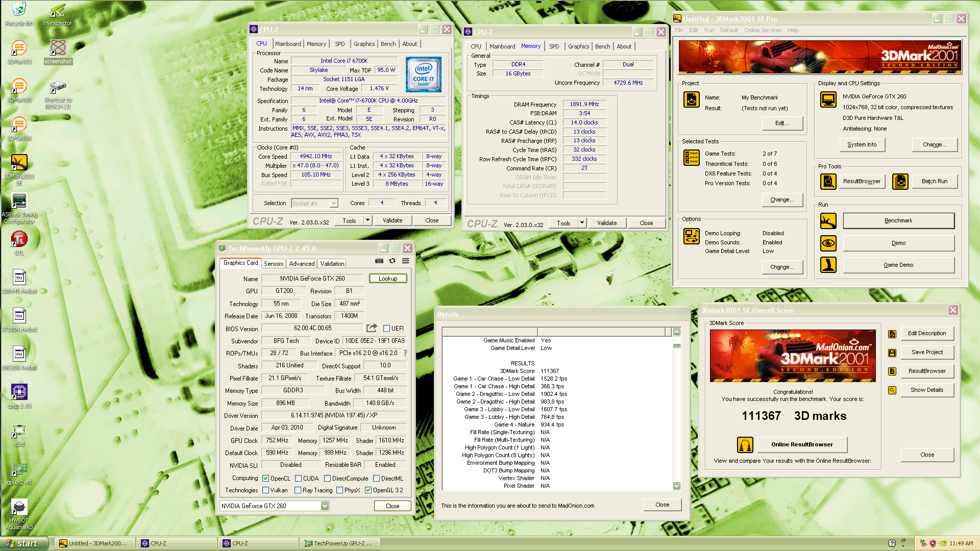This screenshot has width=980, height=551.
Task: Click Edit Description button
Action: 927,334
